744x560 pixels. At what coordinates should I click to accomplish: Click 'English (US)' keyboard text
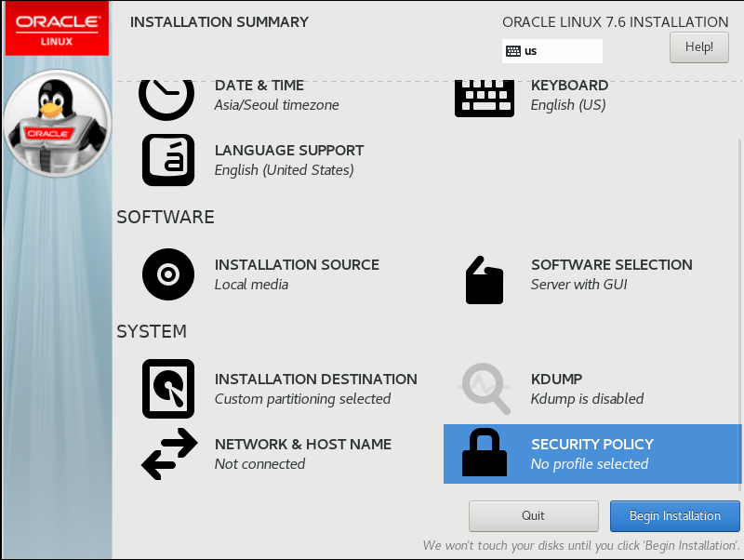coord(568,105)
